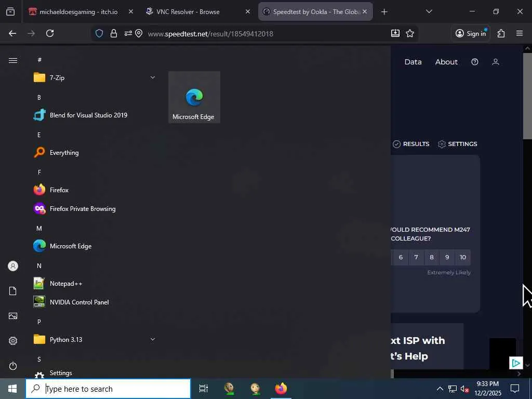Open Task View on the taskbar
This screenshot has height=399, width=532.
point(204,389)
